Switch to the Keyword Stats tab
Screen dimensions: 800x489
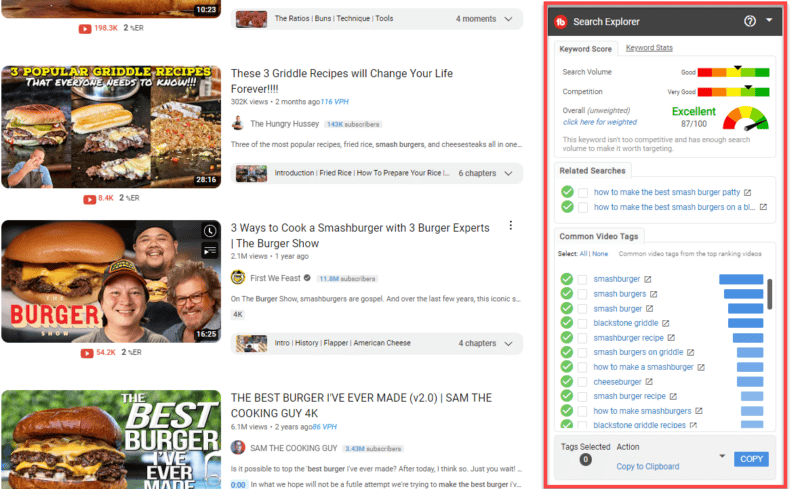point(648,48)
